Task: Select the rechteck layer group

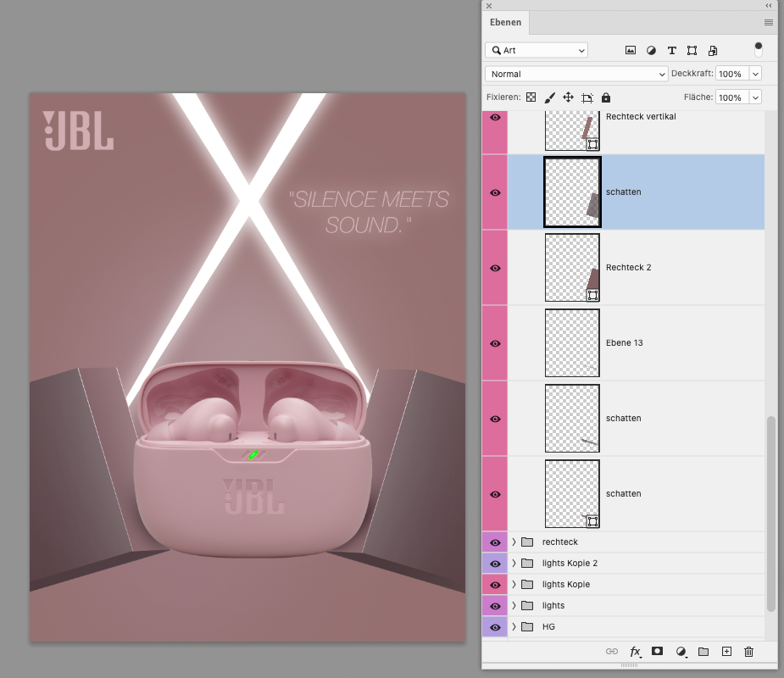Action: [x=559, y=542]
